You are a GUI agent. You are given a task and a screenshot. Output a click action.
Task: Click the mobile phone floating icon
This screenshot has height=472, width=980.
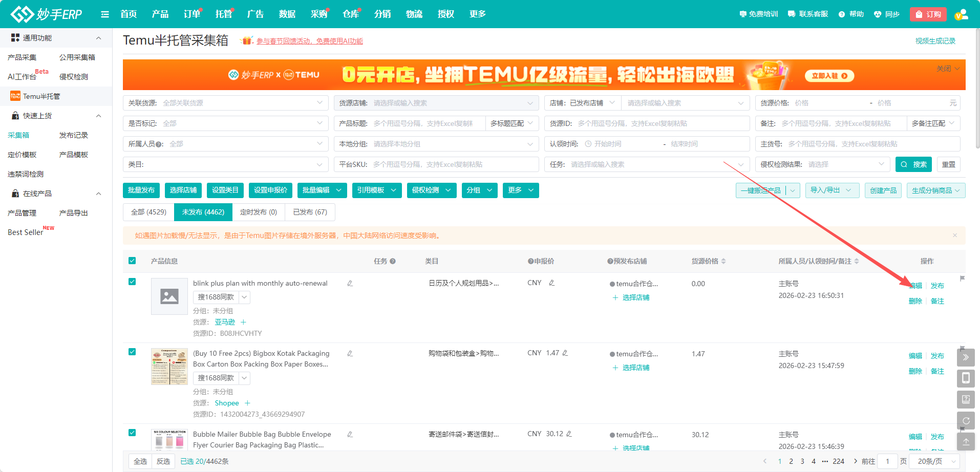[x=966, y=378]
